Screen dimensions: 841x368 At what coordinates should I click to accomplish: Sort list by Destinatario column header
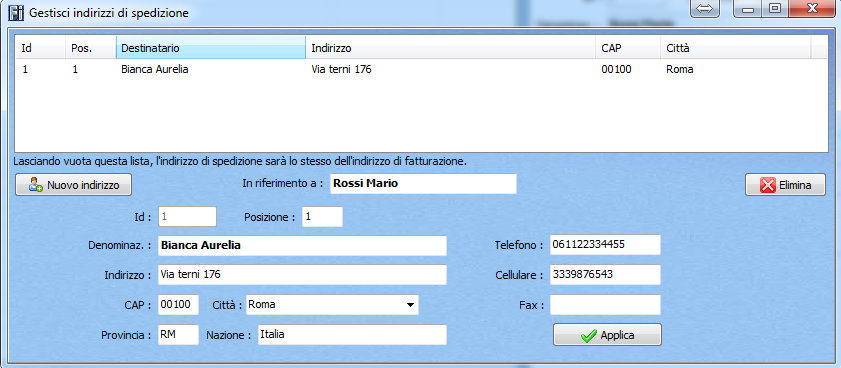tap(211, 48)
